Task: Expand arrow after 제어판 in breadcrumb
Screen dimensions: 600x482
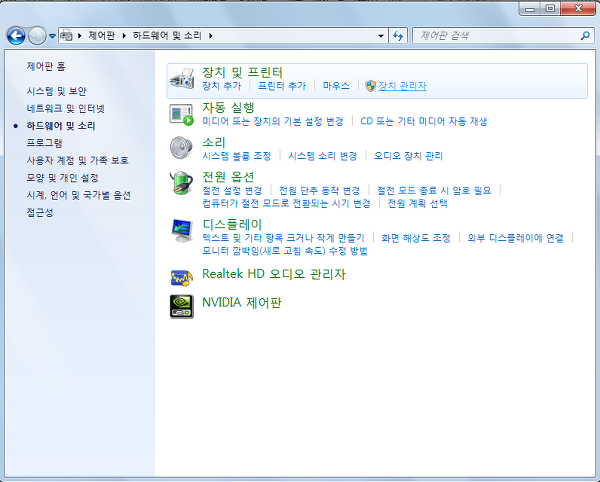Action: tap(124, 36)
